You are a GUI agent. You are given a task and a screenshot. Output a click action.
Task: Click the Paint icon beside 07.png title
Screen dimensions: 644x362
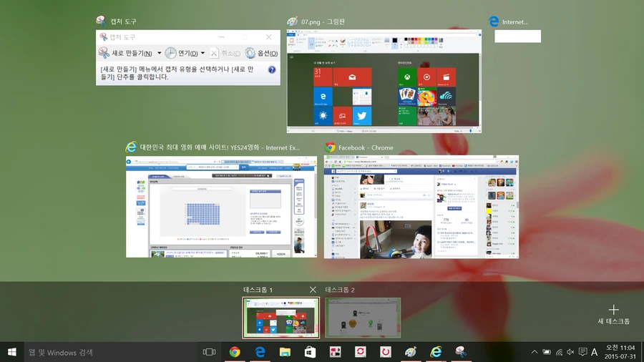(293, 21)
